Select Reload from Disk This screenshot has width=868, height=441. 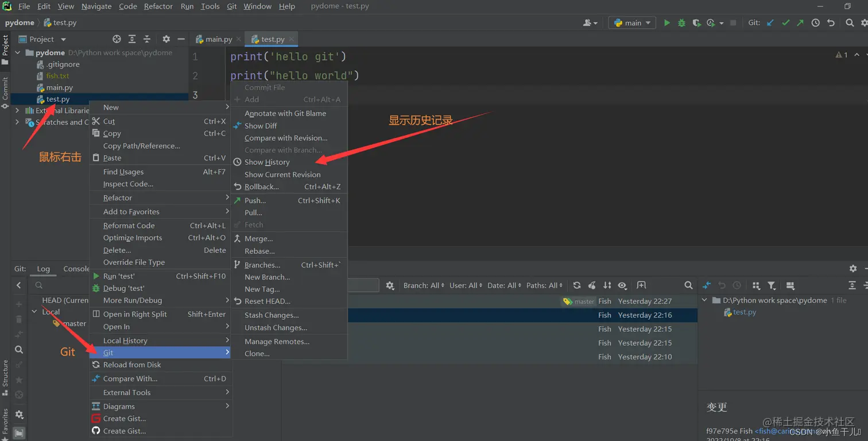tap(160, 365)
